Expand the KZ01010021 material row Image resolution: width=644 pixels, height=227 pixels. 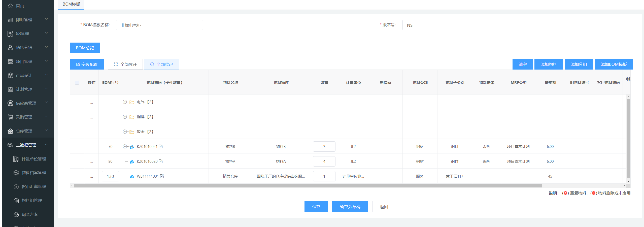[x=125, y=146]
